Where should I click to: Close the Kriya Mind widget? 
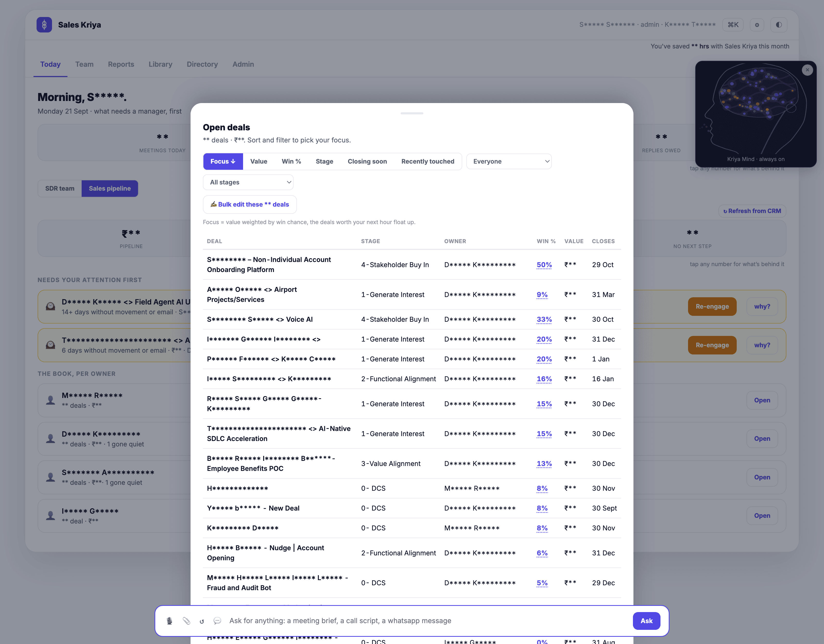click(x=808, y=70)
